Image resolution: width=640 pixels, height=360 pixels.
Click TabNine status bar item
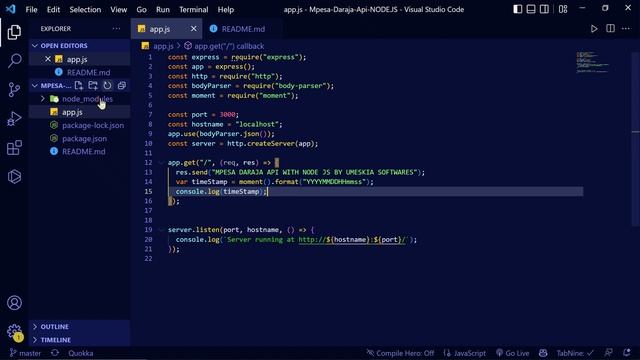(576, 353)
